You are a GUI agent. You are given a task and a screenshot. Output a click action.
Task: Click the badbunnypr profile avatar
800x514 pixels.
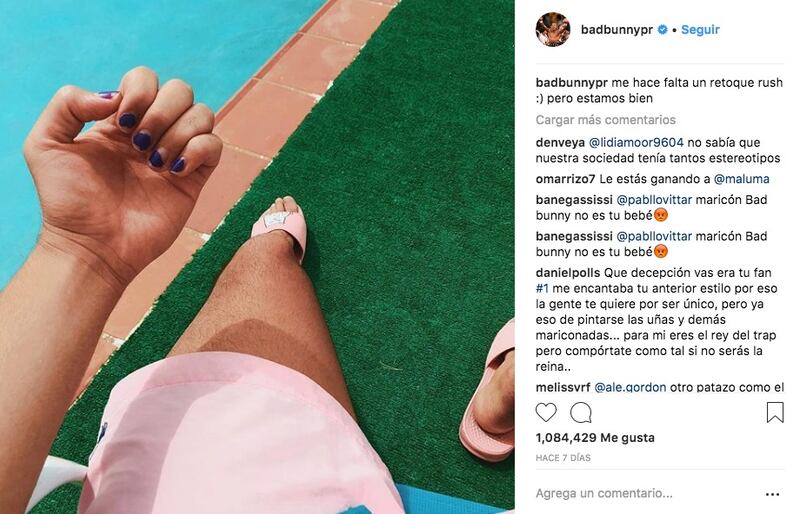pyautogui.click(x=553, y=30)
